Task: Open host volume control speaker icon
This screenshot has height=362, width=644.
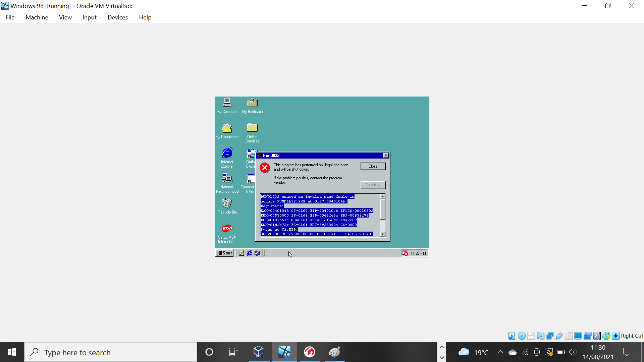Action: point(572,352)
